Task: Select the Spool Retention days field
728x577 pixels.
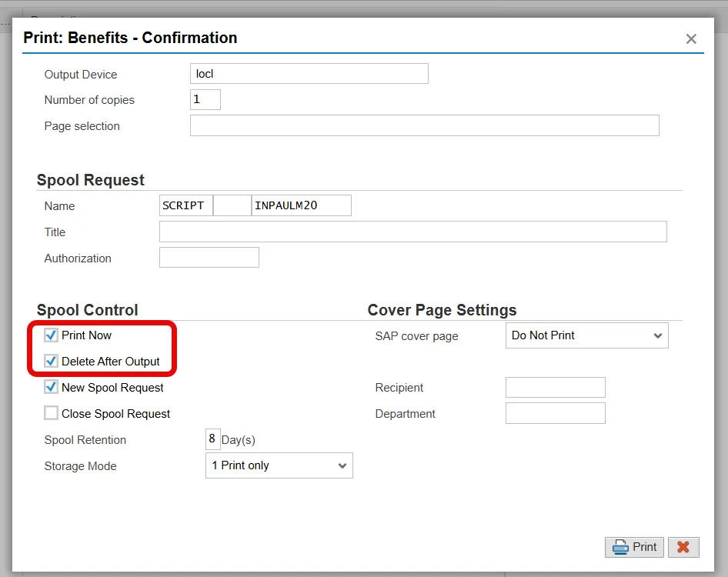Action: [x=212, y=439]
